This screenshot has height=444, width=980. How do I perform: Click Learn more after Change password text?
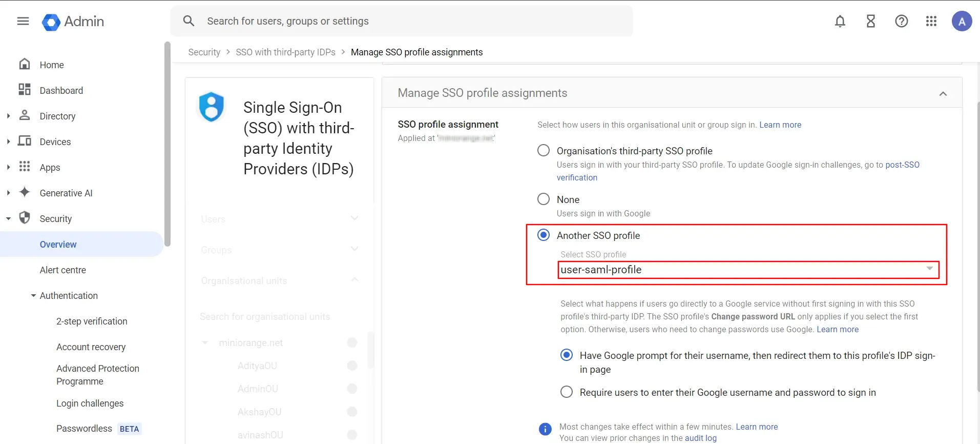(838, 329)
